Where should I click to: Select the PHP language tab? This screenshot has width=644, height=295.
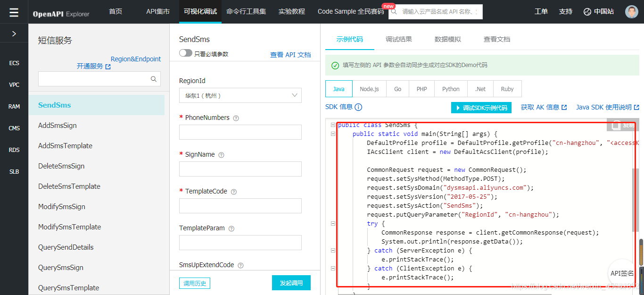pyautogui.click(x=421, y=89)
